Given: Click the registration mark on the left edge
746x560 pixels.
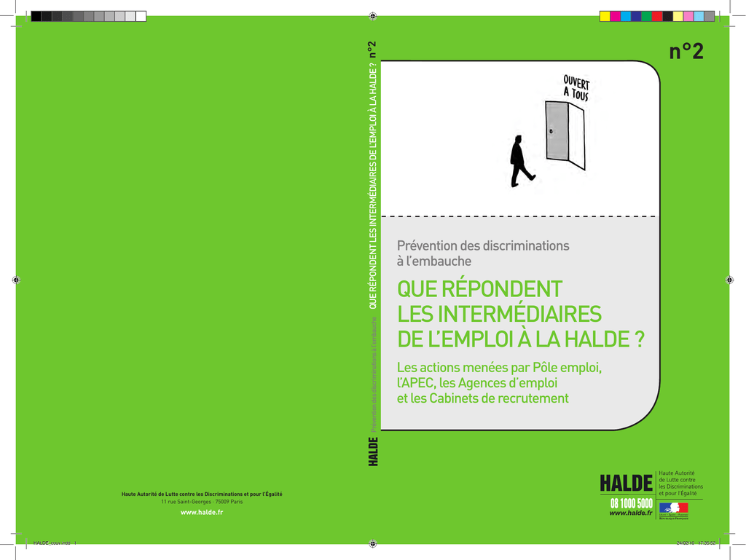Looking at the screenshot, I should (16, 280).
